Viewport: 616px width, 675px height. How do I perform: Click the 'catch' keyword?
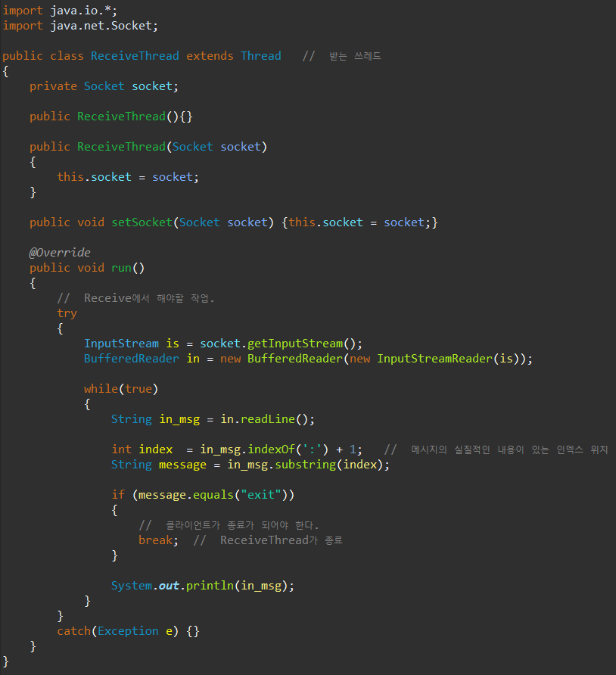coord(73,631)
